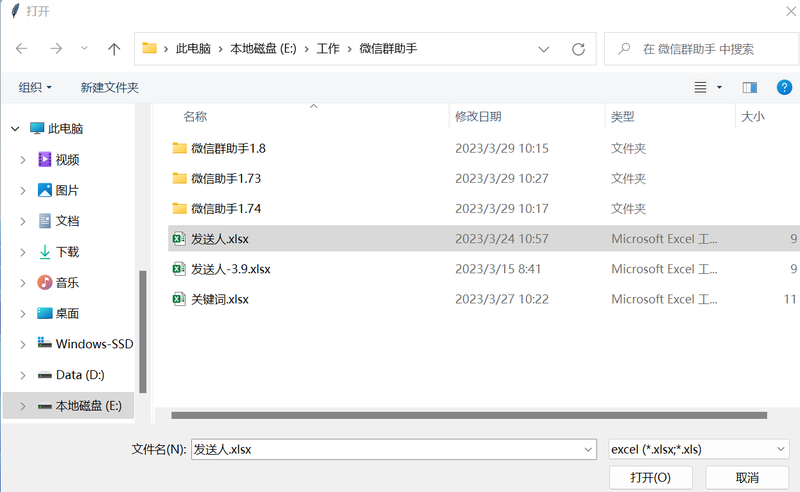Click 新建文件夹 button
This screenshot has width=800, height=492.
[110, 87]
